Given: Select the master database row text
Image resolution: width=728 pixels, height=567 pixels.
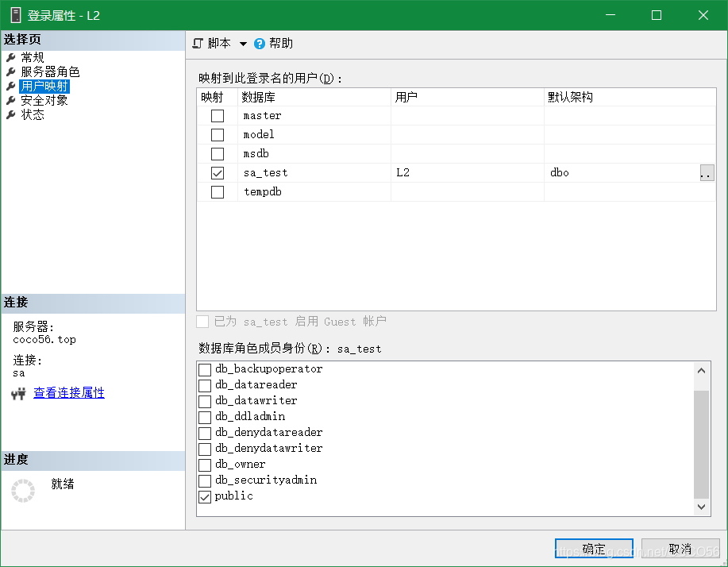Looking at the screenshot, I should point(262,116).
